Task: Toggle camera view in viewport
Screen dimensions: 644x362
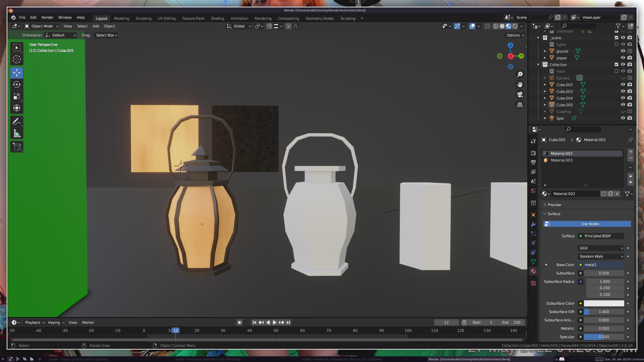Action: click(x=520, y=95)
